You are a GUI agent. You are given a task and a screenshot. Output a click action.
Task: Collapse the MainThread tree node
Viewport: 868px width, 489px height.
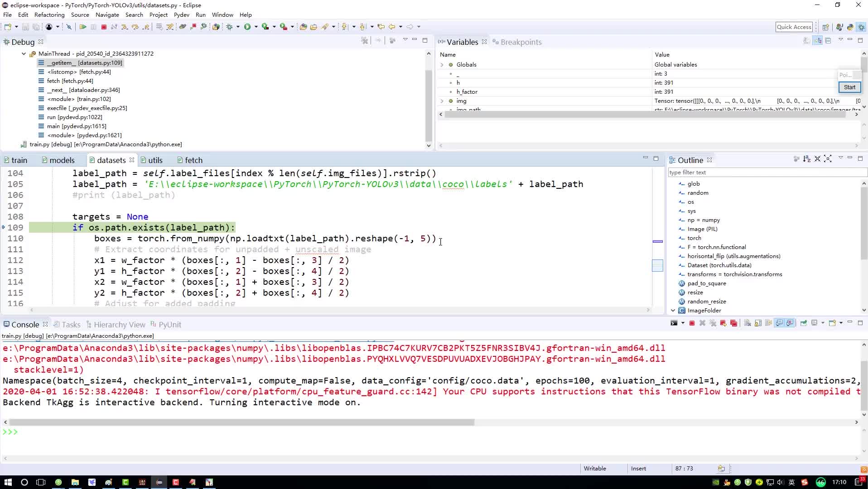point(24,53)
